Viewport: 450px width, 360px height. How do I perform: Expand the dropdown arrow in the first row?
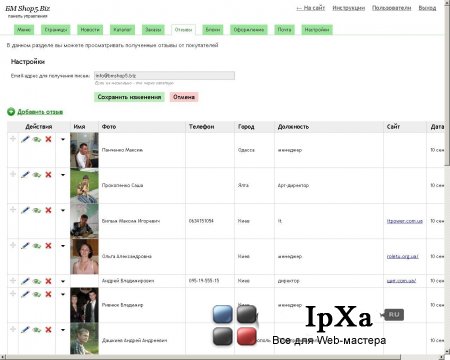[63, 140]
